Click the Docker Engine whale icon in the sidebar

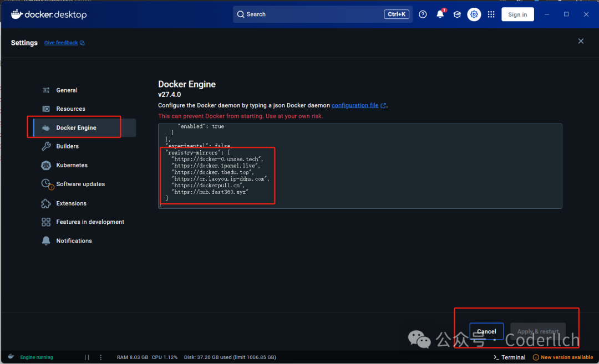pos(46,128)
